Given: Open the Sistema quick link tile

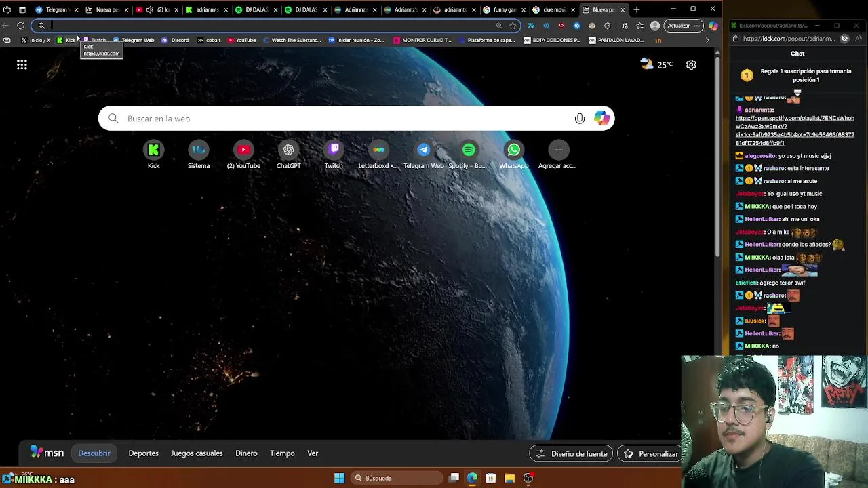Looking at the screenshot, I should [199, 155].
